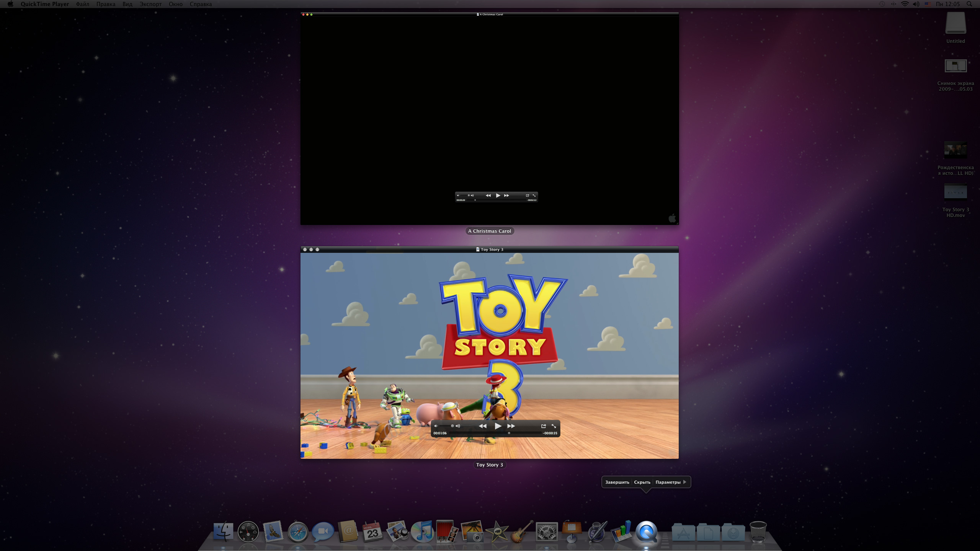Viewport: 980px width, 551px height.
Task: Select the Снимок экрана screenshot file
Action: point(955,75)
